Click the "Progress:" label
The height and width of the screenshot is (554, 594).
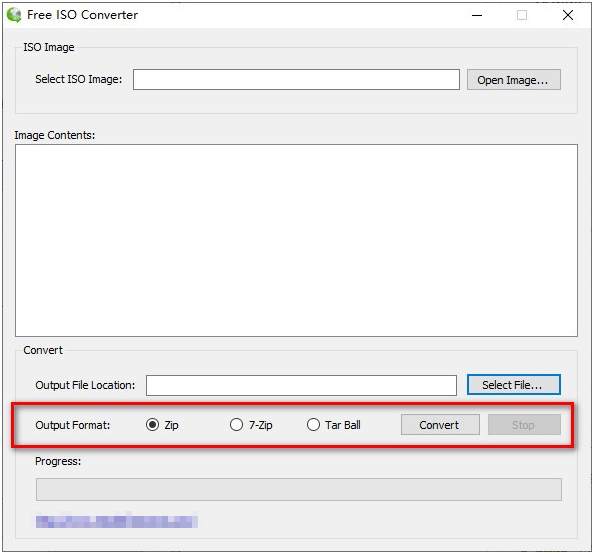click(58, 461)
